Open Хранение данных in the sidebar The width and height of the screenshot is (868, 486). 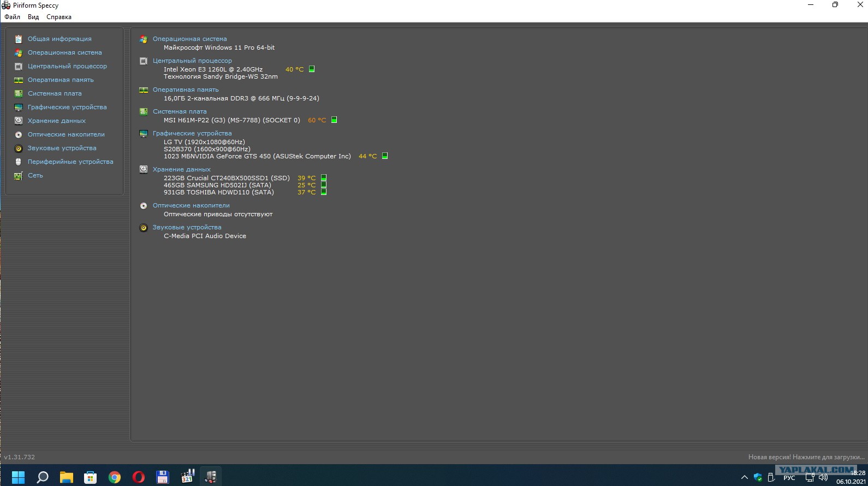[x=57, y=121]
